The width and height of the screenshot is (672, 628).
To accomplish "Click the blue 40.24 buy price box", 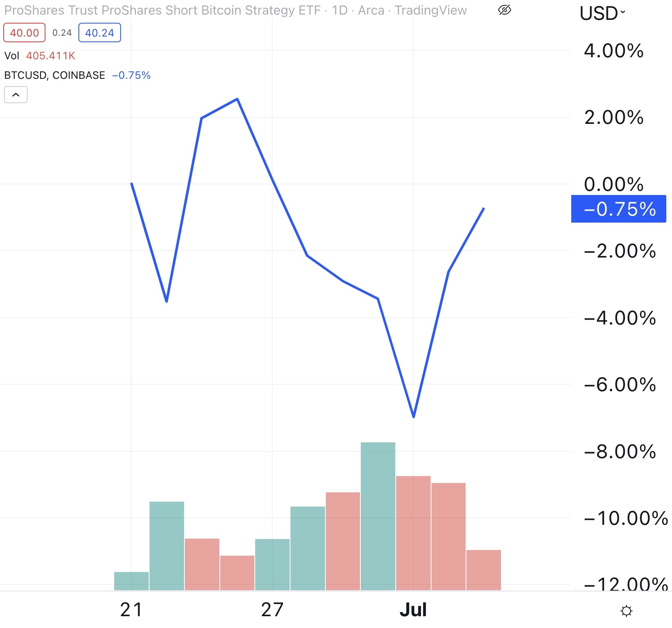I will [100, 33].
